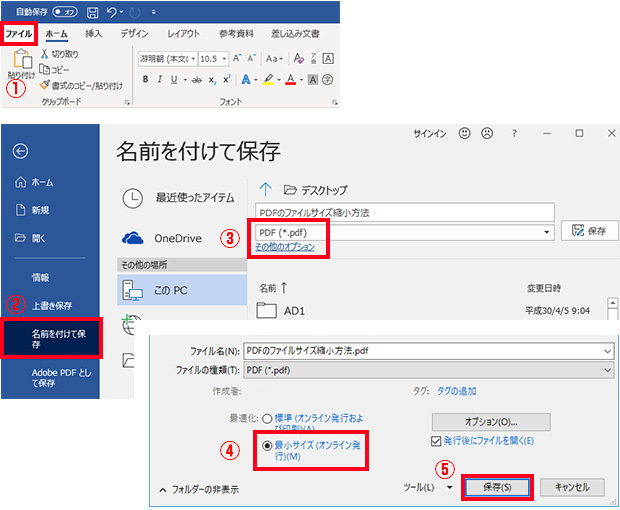Click the up-one-level arrow beside デスクトップ
Viewport: 620px width, 510px height.
[x=265, y=190]
